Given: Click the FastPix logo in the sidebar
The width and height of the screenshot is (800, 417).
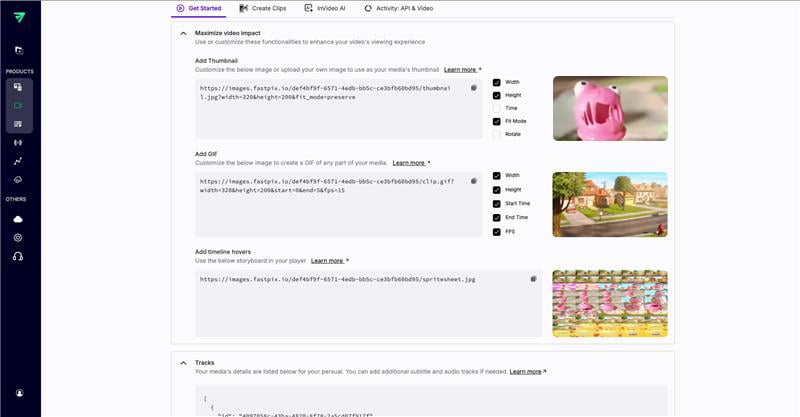Looking at the screenshot, I should click(19, 17).
